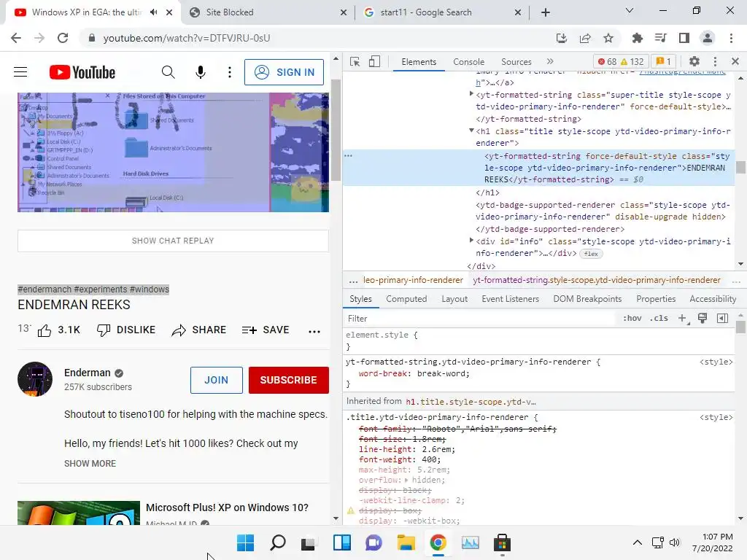Toggle Chrome side panel icon
747x560 pixels.
[x=684, y=38]
